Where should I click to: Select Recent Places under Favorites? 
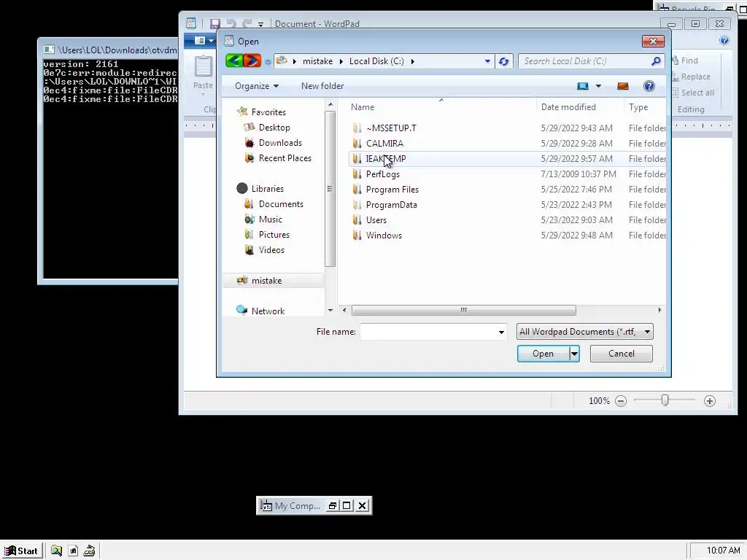click(285, 158)
